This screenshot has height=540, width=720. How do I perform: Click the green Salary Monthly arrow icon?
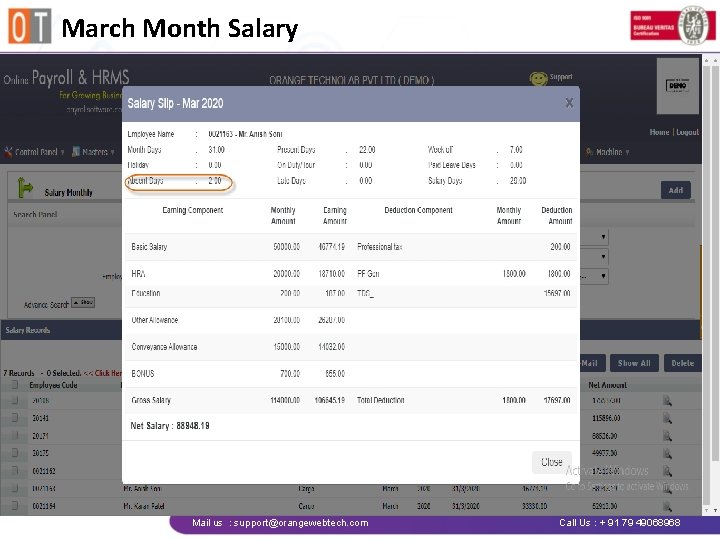pos(25,187)
